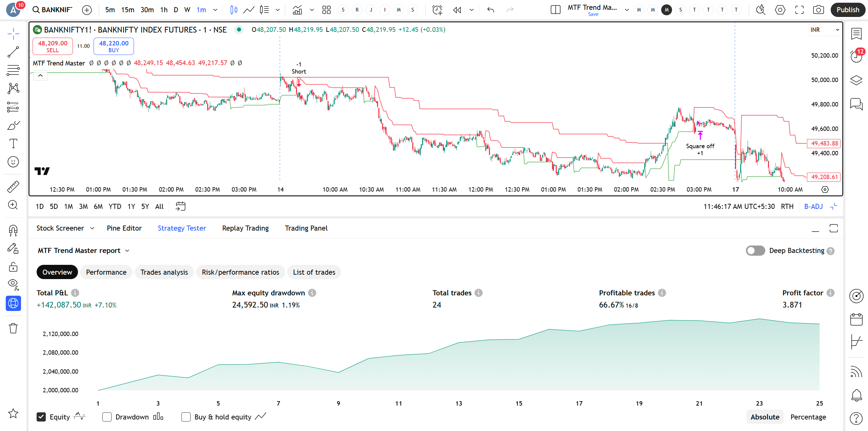Image resolution: width=868 pixels, height=431 pixels.
Task: Open chart settings hexagon icon
Action: [x=780, y=10]
